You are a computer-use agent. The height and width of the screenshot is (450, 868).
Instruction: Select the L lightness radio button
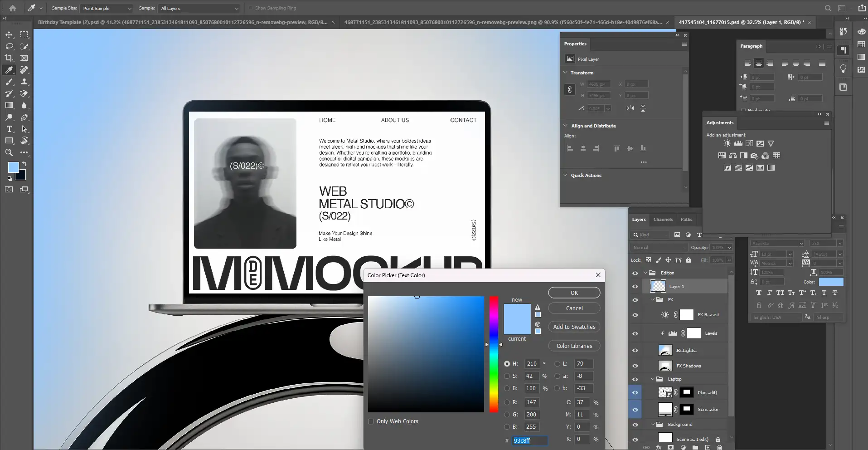pos(558,364)
